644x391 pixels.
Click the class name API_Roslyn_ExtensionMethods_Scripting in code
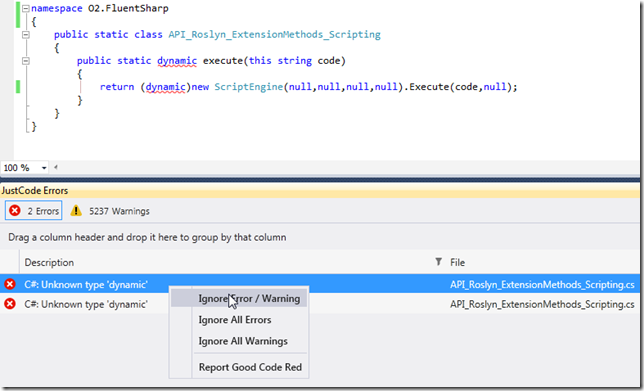tap(274, 34)
